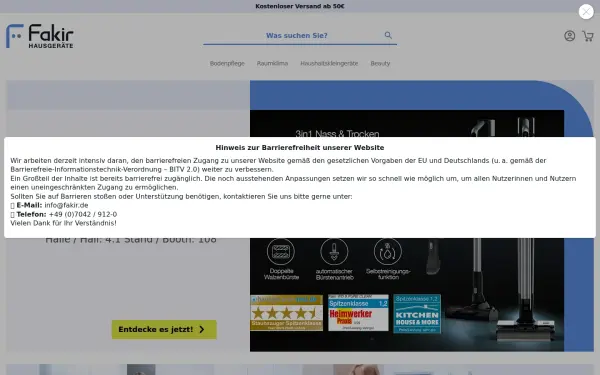
Task: Click the Kitchen House & More badge
Action: (417, 314)
